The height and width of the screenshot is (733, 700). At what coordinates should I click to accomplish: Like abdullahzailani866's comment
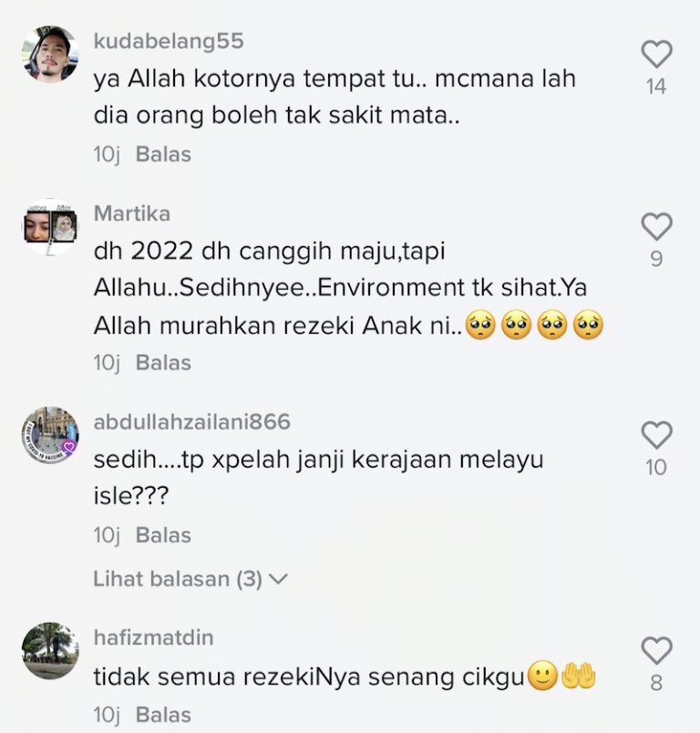[656, 435]
